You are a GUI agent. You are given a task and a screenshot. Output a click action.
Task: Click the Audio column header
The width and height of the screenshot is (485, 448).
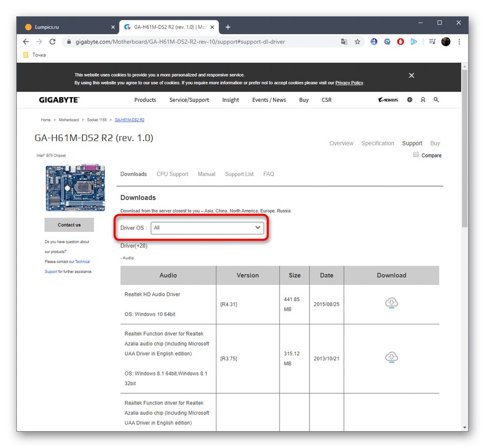click(x=168, y=275)
